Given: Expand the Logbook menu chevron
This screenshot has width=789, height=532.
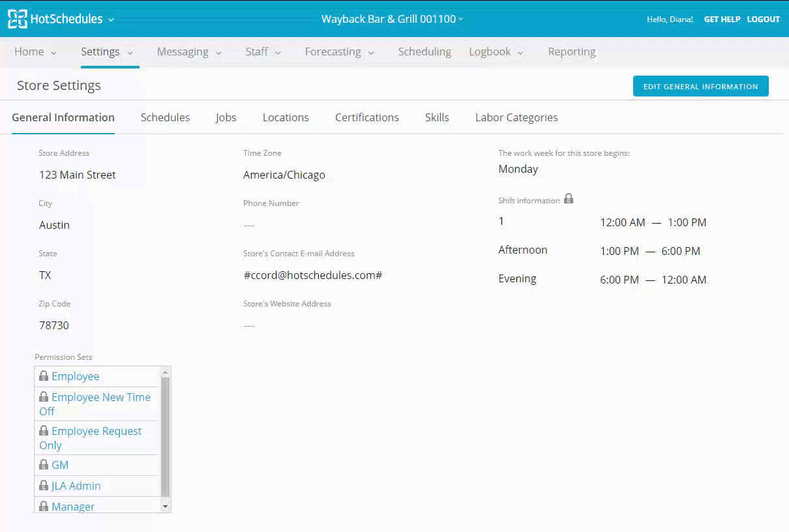Looking at the screenshot, I should [520, 53].
